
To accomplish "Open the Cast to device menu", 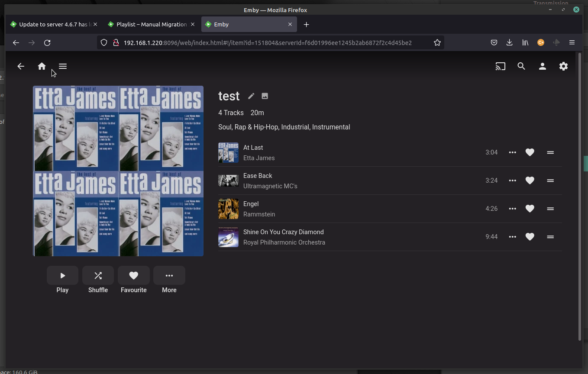I will coord(501,66).
